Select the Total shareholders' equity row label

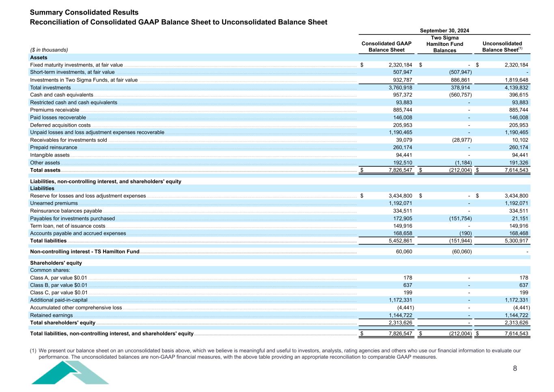pyautogui.click(x=63, y=323)
